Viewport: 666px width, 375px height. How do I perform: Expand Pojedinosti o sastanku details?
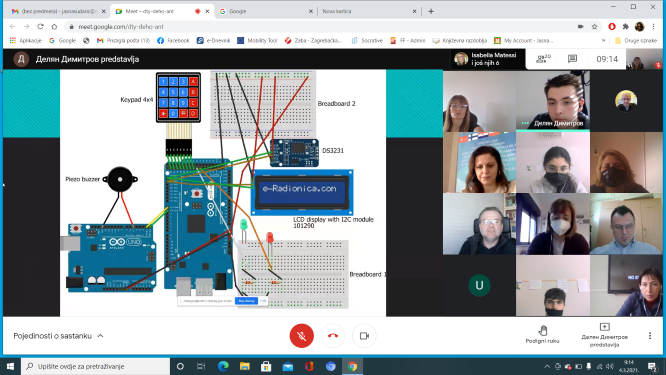click(58, 336)
